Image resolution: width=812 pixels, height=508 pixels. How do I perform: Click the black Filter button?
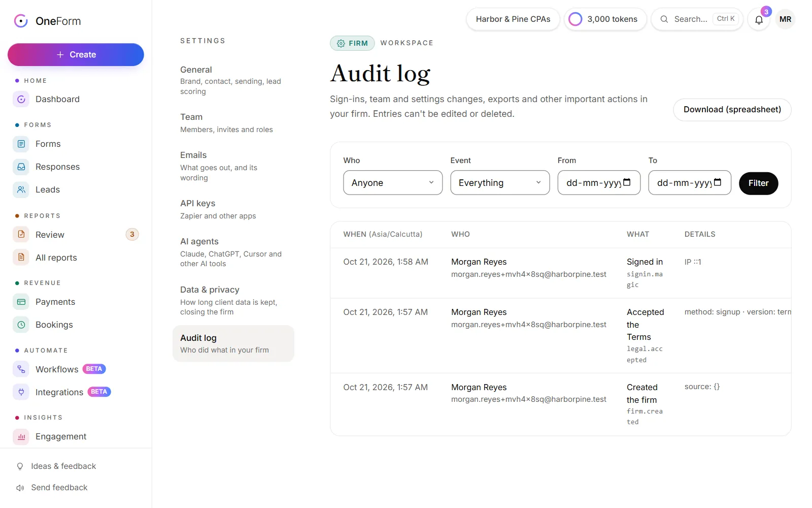pos(758,183)
